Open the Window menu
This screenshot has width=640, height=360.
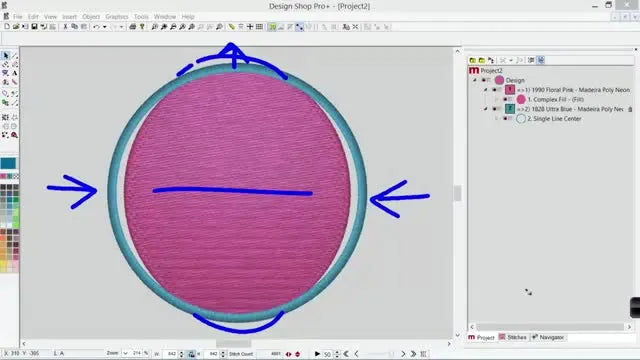click(x=165, y=17)
